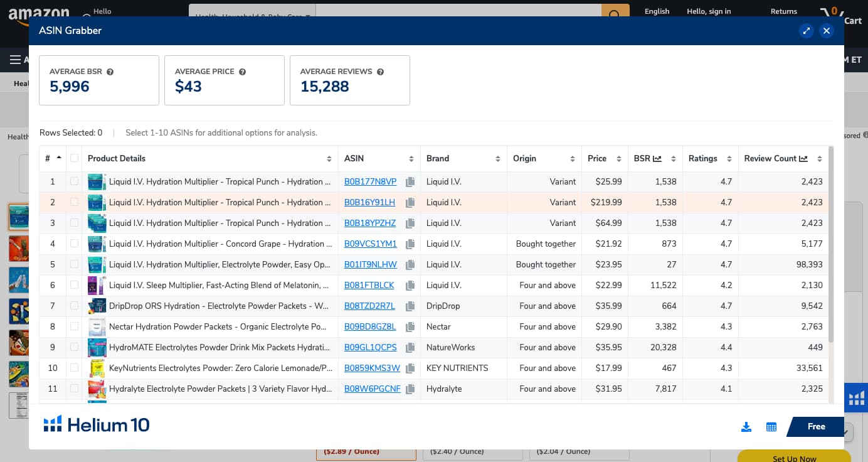Copy ASIN B0B177N8VP to clipboard
868x462 pixels.
(x=410, y=182)
